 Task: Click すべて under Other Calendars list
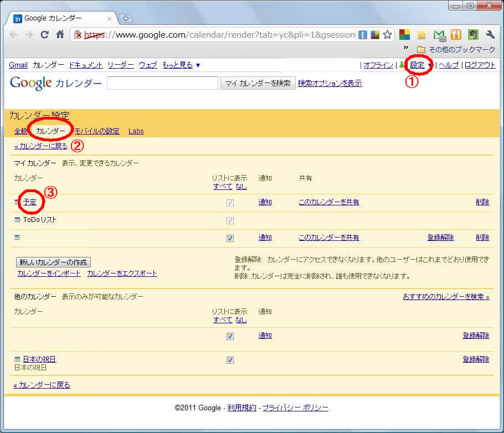click(223, 320)
